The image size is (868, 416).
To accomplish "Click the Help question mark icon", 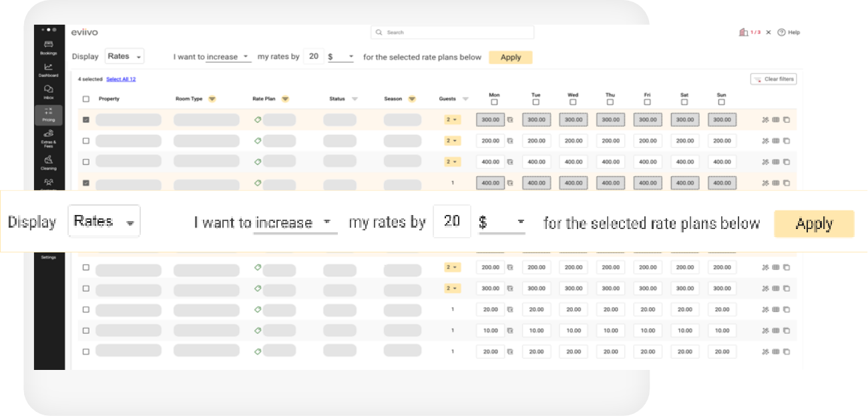I will click(x=781, y=32).
